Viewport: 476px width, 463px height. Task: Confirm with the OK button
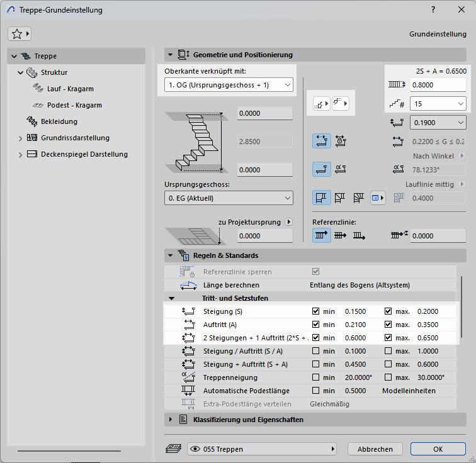point(438,449)
